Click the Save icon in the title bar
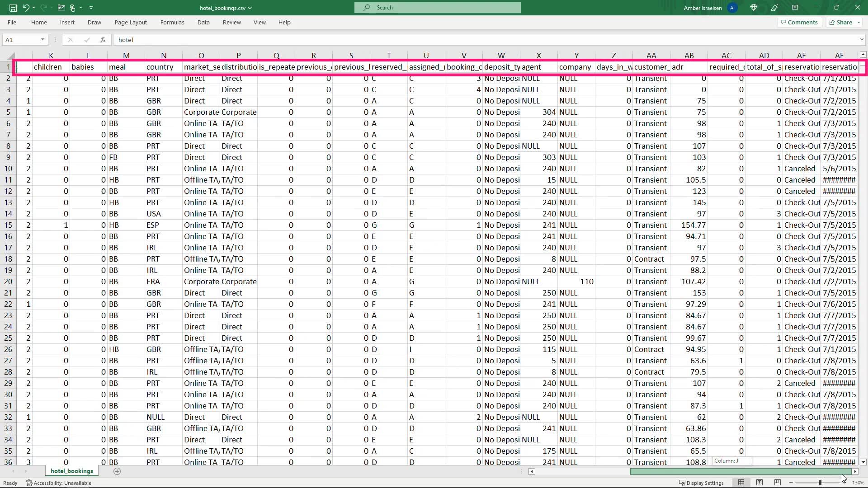Viewport: 868px width, 488px height. [x=13, y=8]
